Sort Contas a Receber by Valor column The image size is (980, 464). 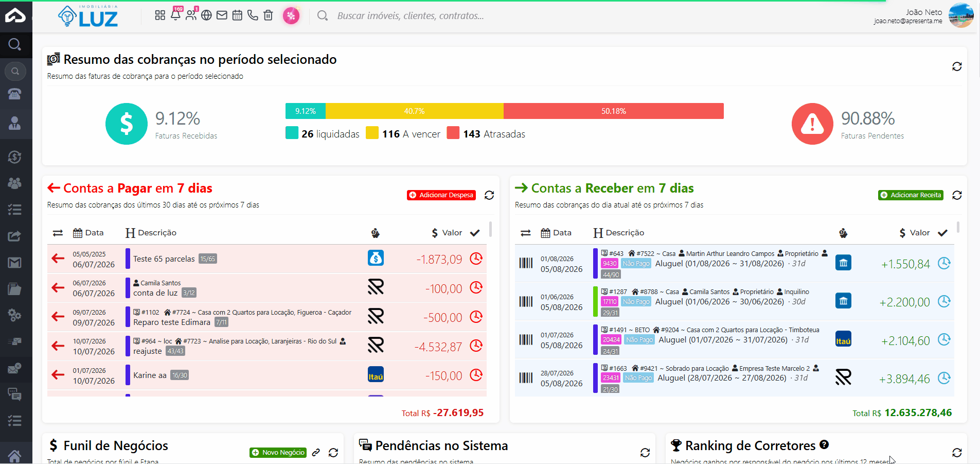pos(915,233)
